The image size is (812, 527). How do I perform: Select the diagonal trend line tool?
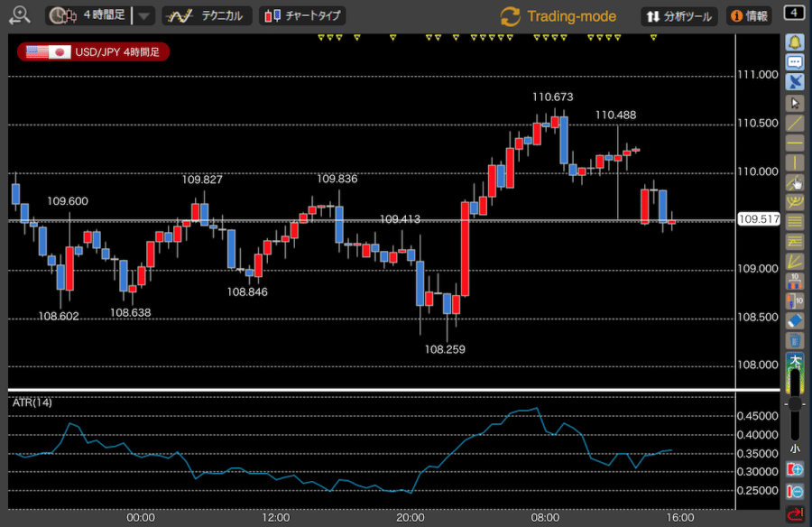point(795,124)
